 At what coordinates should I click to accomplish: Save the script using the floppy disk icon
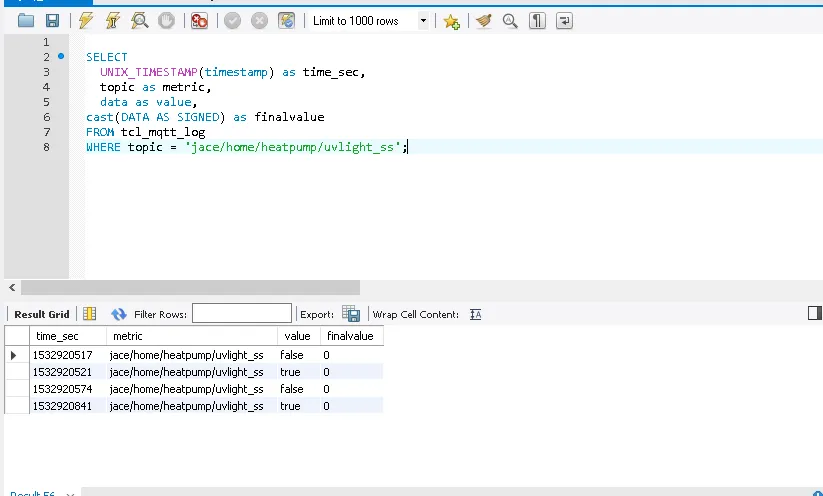point(52,21)
